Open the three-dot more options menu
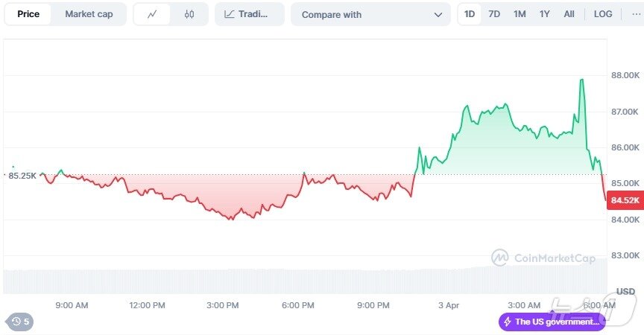The image size is (644, 335). (x=637, y=14)
